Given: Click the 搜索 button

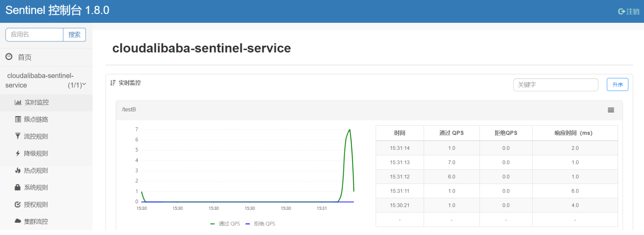Looking at the screenshot, I should [74, 35].
